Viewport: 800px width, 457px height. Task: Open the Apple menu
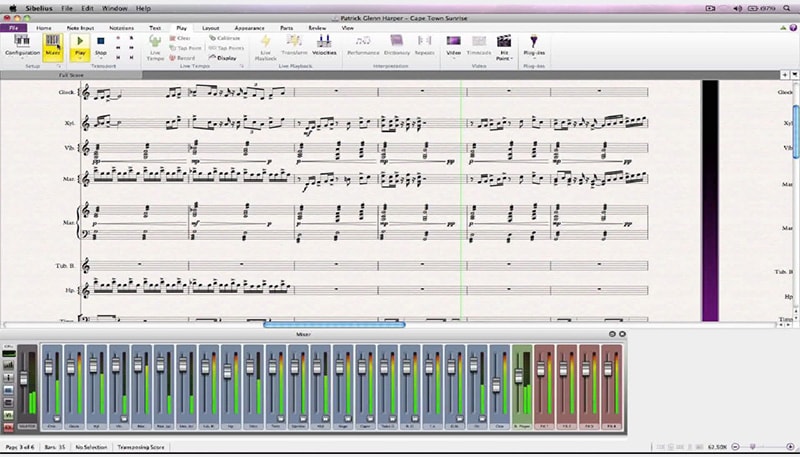pos(14,8)
